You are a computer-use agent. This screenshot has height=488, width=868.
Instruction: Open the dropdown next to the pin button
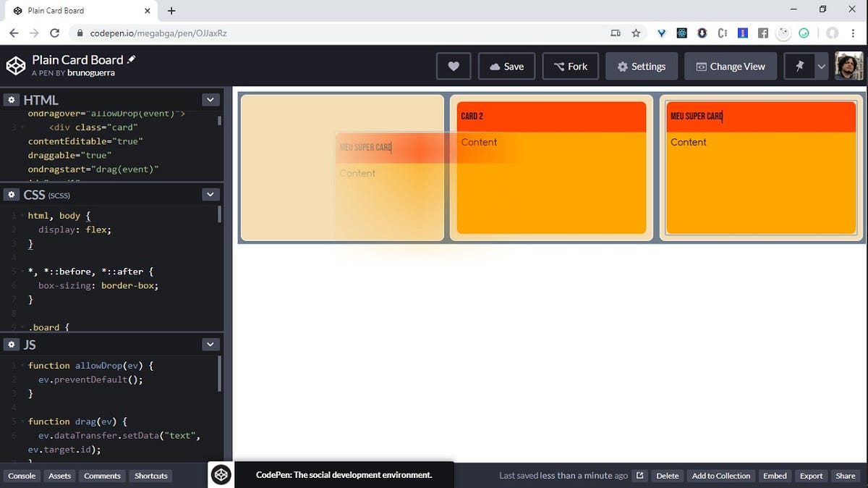click(x=822, y=66)
